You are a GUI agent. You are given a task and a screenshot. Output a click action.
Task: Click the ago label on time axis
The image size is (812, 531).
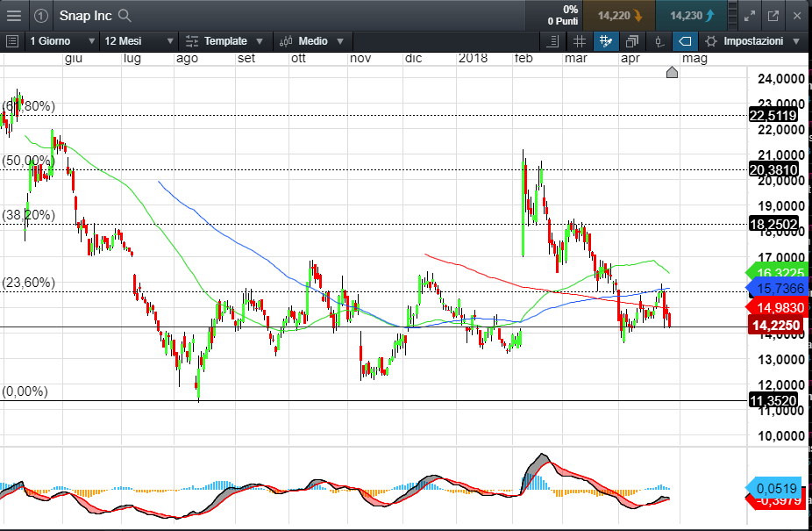[x=187, y=59]
